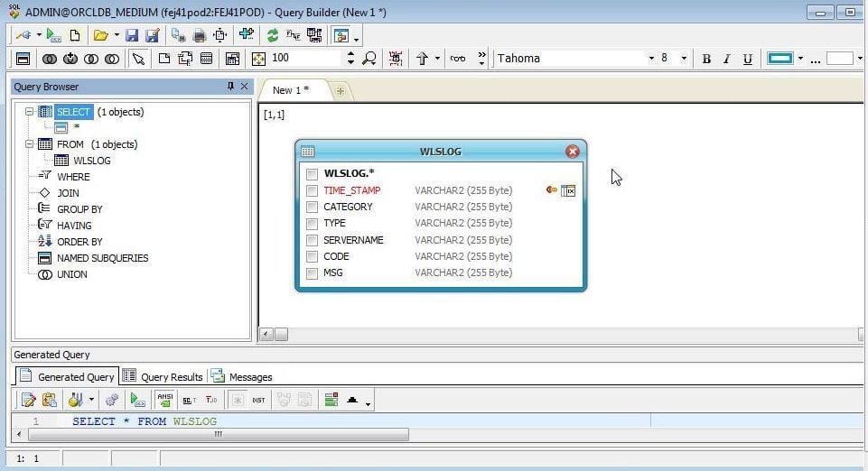
Task: Switch to the Query Results tab
Action: 163,376
